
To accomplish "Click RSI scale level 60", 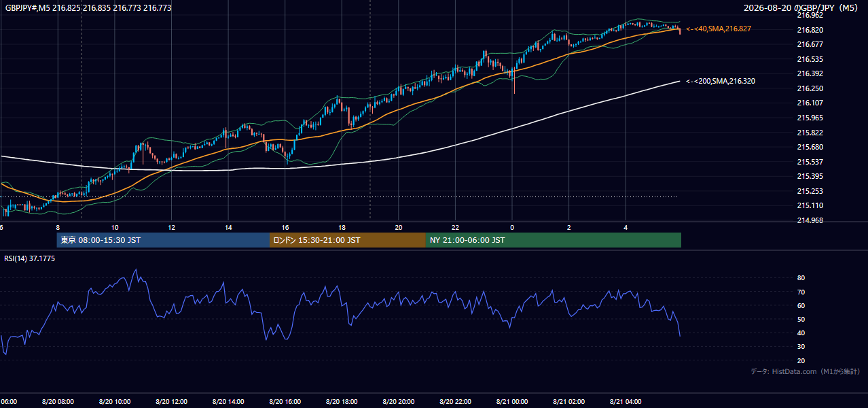I will pyautogui.click(x=801, y=305).
